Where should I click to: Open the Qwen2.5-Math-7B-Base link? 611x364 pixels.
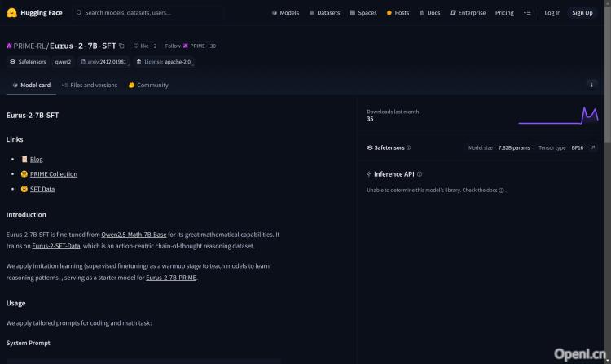coord(134,235)
